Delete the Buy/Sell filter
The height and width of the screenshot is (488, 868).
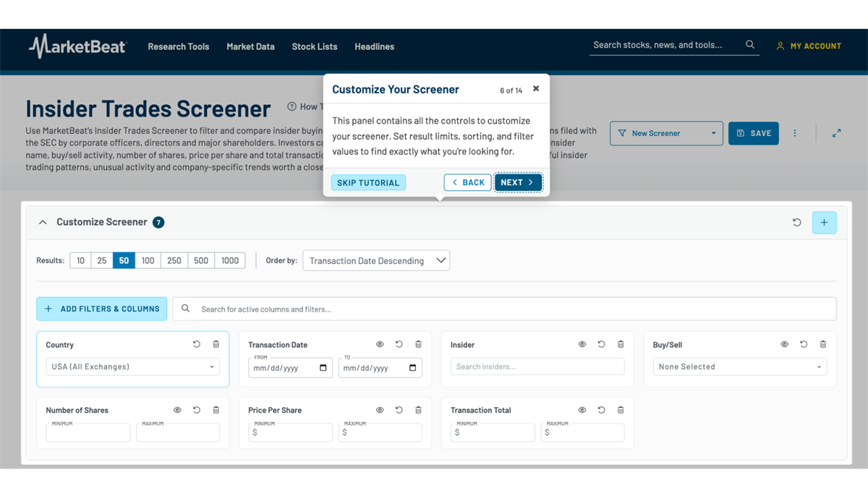[x=823, y=345]
